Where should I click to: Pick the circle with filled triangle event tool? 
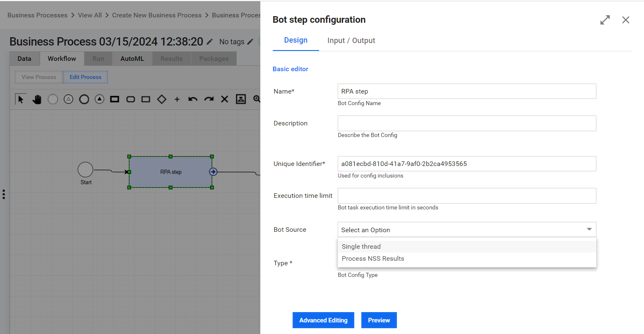click(99, 99)
